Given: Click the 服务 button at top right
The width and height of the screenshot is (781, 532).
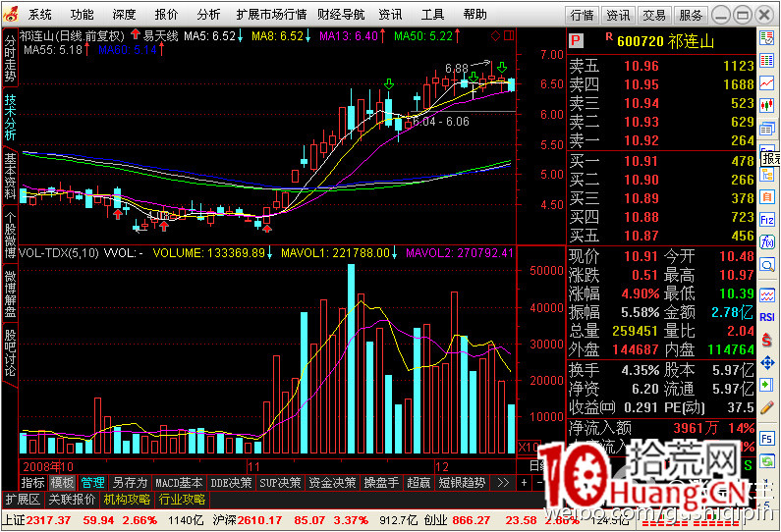Looking at the screenshot, I should [x=691, y=16].
